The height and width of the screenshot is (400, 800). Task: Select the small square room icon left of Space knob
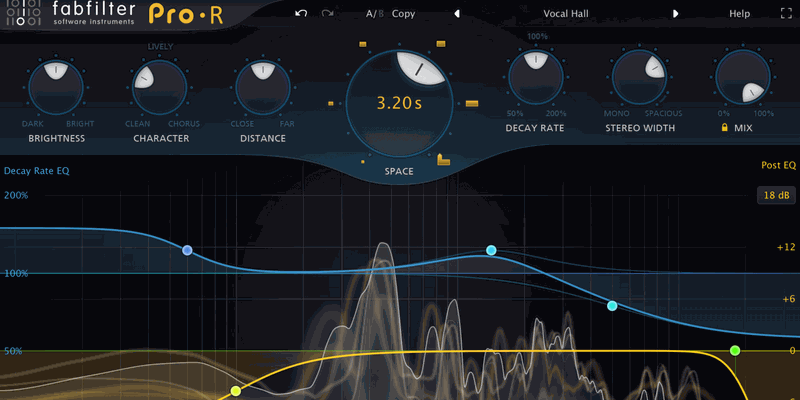coord(330,102)
